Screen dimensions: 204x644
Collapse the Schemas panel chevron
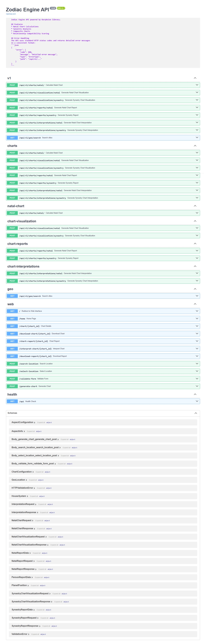(196, 413)
